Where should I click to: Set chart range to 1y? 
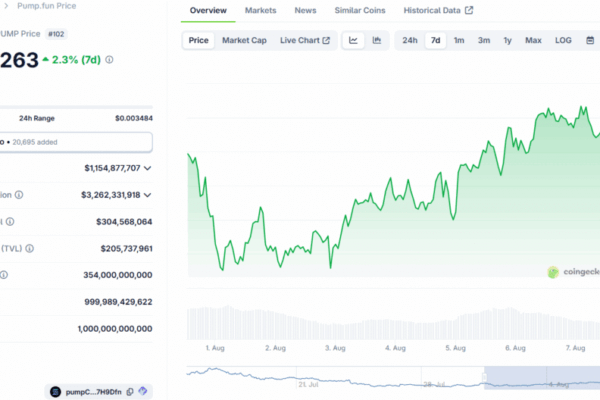(x=507, y=40)
